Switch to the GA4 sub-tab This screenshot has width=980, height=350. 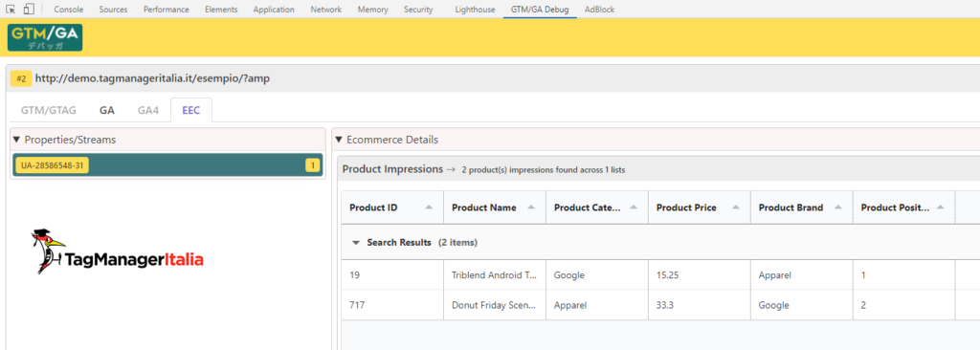pyautogui.click(x=148, y=110)
